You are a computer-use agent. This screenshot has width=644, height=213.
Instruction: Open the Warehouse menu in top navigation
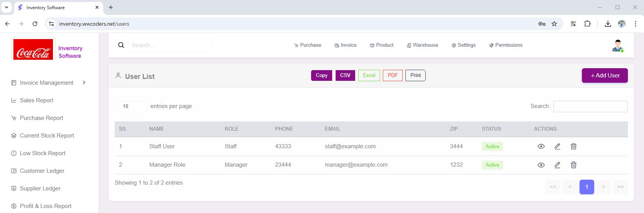tap(422, 45)
